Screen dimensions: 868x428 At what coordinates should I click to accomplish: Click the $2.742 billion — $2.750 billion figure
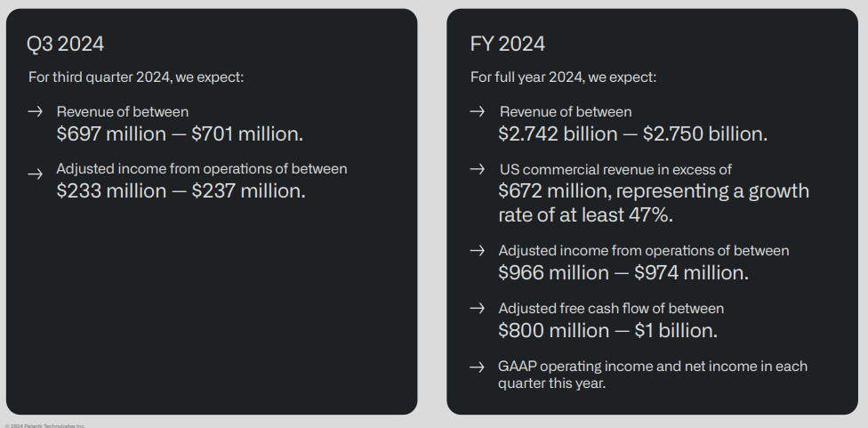pos(632,134)
